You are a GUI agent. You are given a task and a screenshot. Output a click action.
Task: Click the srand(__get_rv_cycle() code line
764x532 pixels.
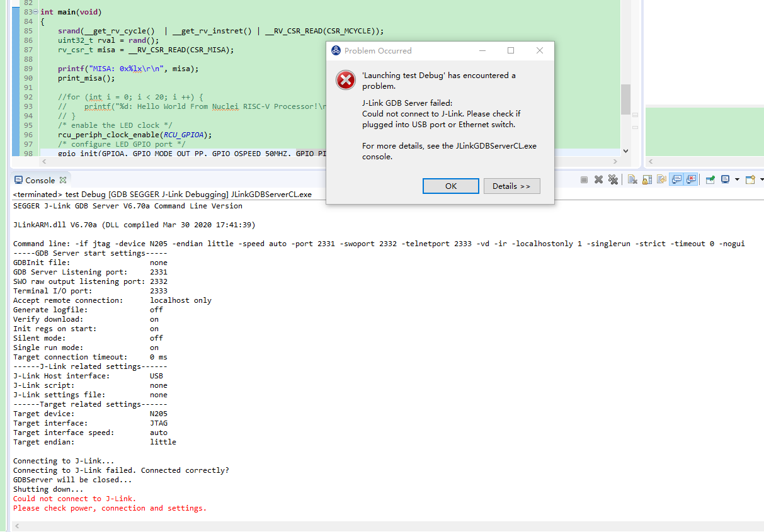tap(220, 31)
